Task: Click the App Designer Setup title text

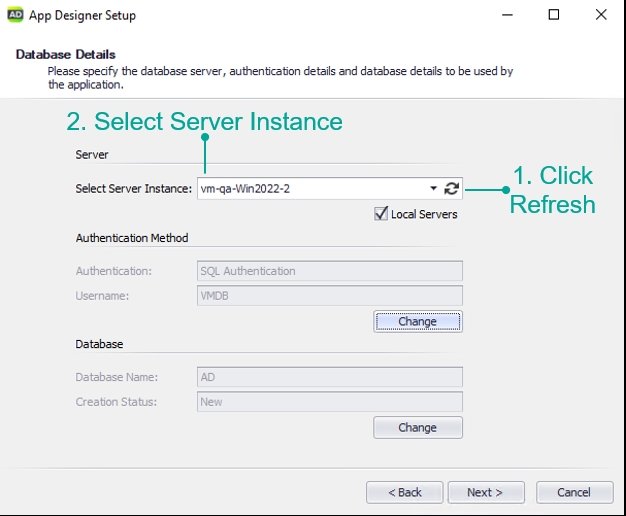Action: tap(82, 15)
